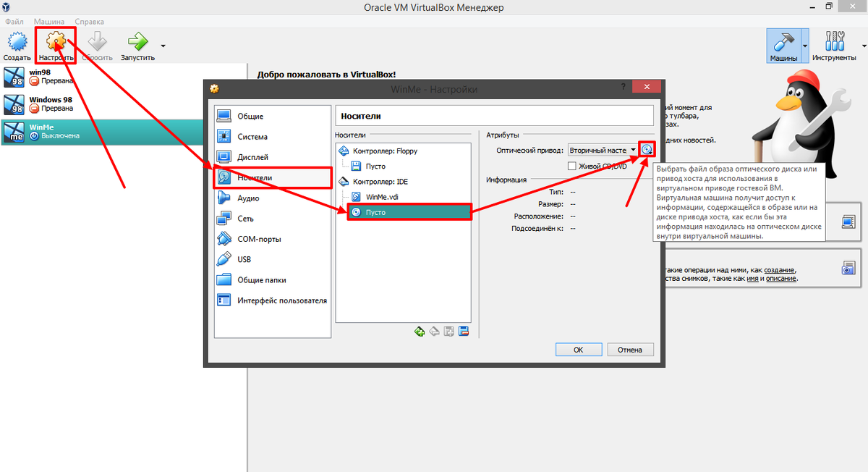Select empty optical drive Пусто under IDE
The width and height of the screenshot is (868, 472).
(x=409, y=212)
